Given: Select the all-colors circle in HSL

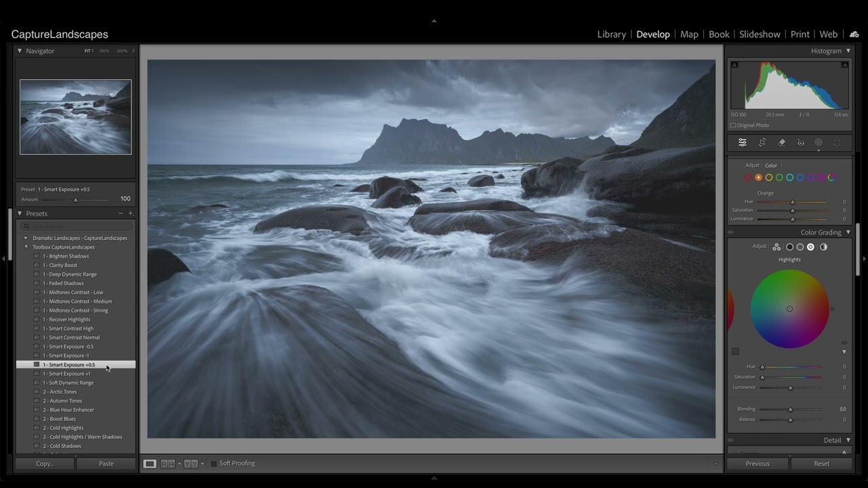Looking at the screenshot, I should click(831, 178).
